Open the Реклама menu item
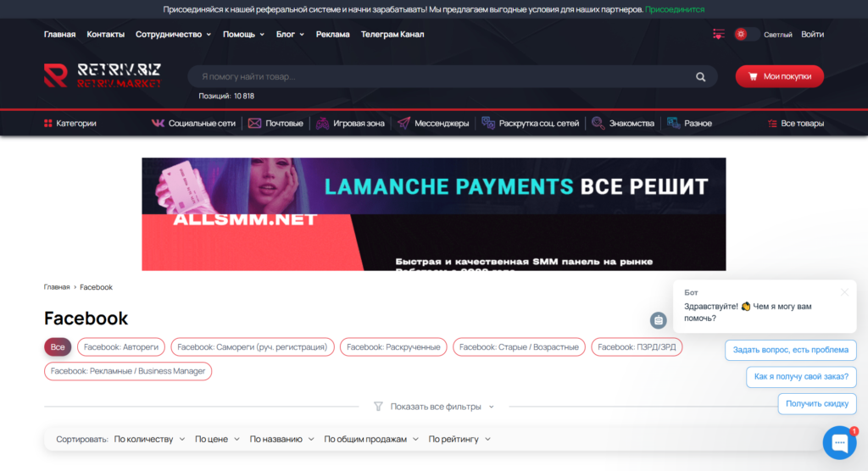The height and width of the screenshot is (471, 868). coord(332,35)
